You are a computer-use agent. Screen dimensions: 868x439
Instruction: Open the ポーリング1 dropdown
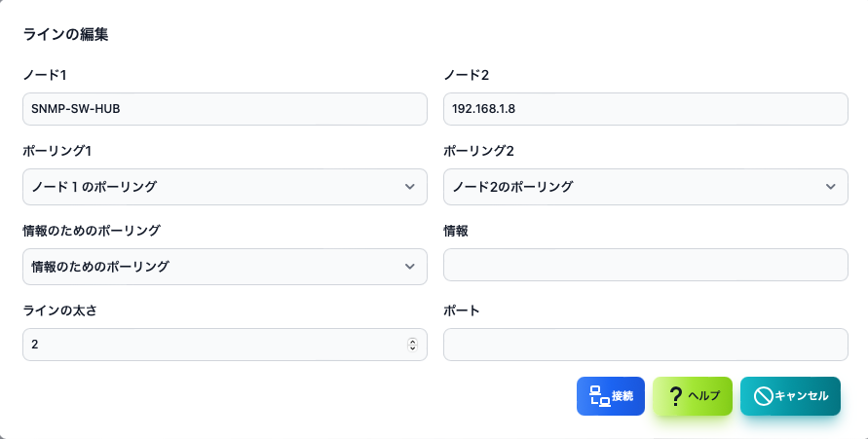pyautogui.click(x=225, y=187)
